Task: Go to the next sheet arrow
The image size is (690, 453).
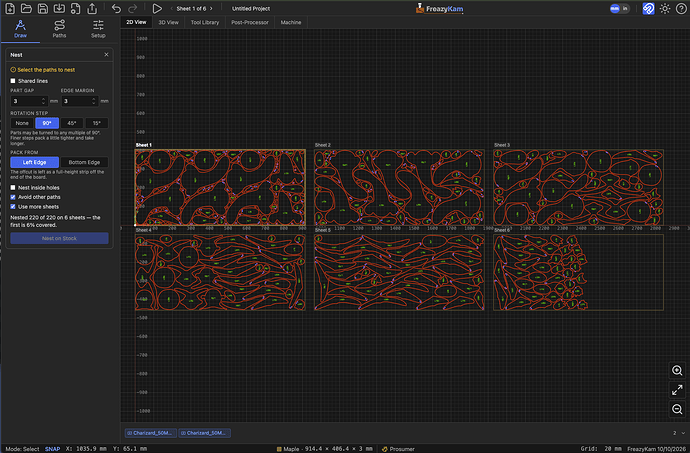Action: 211,9
